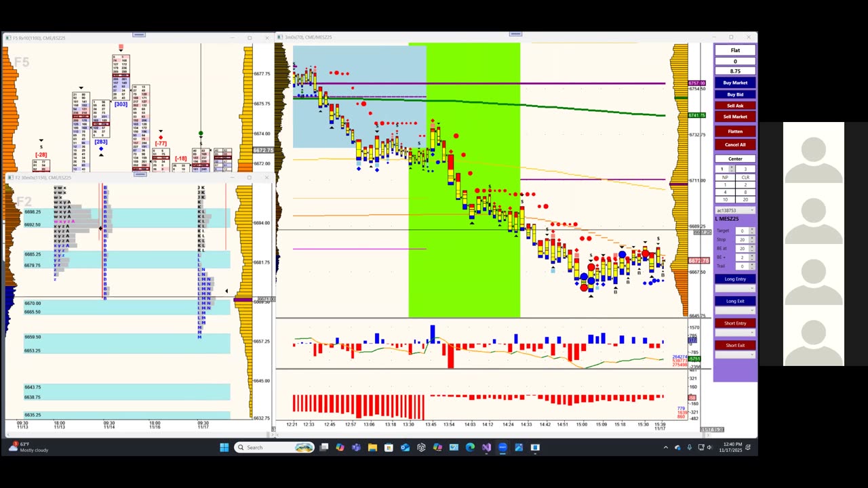The image size is (868, 488).
Task: Click the Short Entry button
Action: tap(735, 323)
